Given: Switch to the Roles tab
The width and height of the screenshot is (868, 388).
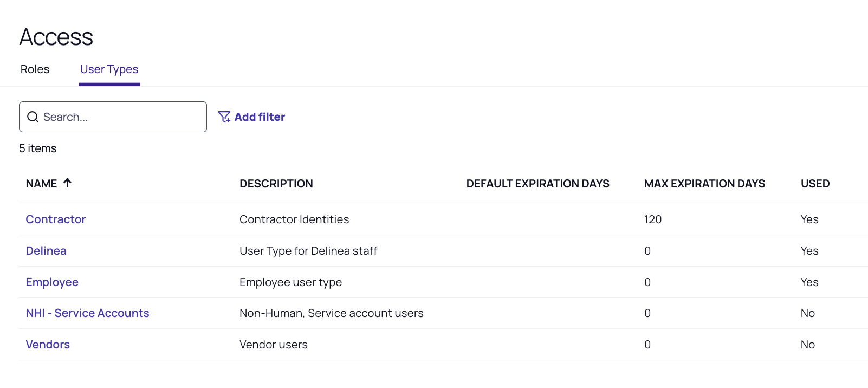Looking at the screenshot, I should coord(35,69).
